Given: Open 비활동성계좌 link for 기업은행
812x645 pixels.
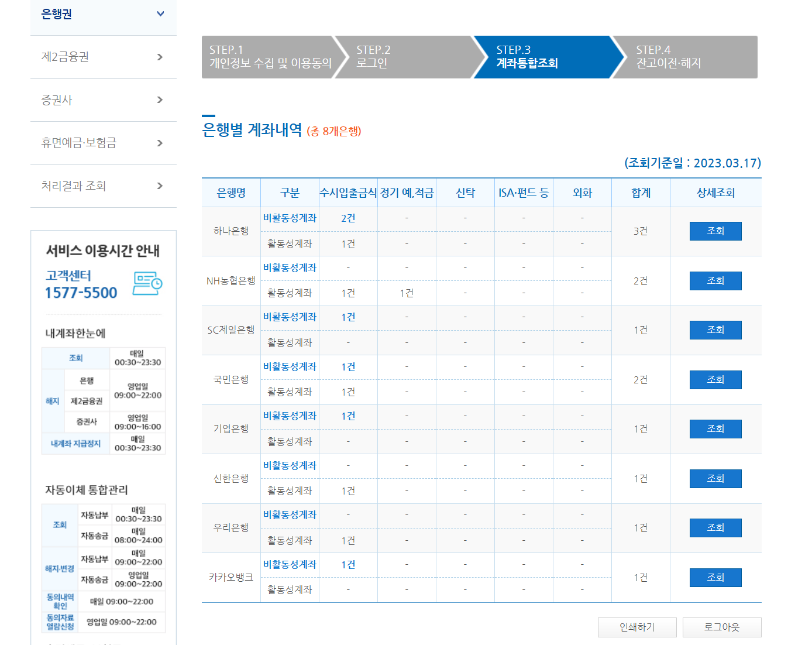Looking at the screenshot, I should pos(290,416).
